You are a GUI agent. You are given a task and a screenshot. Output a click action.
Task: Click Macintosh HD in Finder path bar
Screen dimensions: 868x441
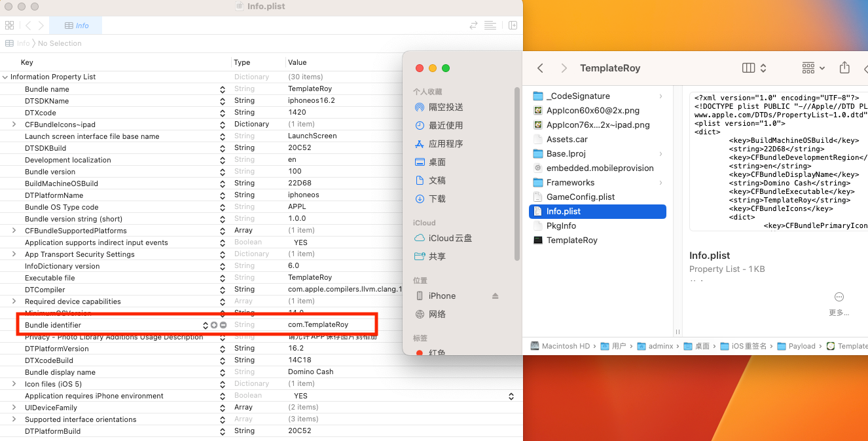tap(560, 346)
